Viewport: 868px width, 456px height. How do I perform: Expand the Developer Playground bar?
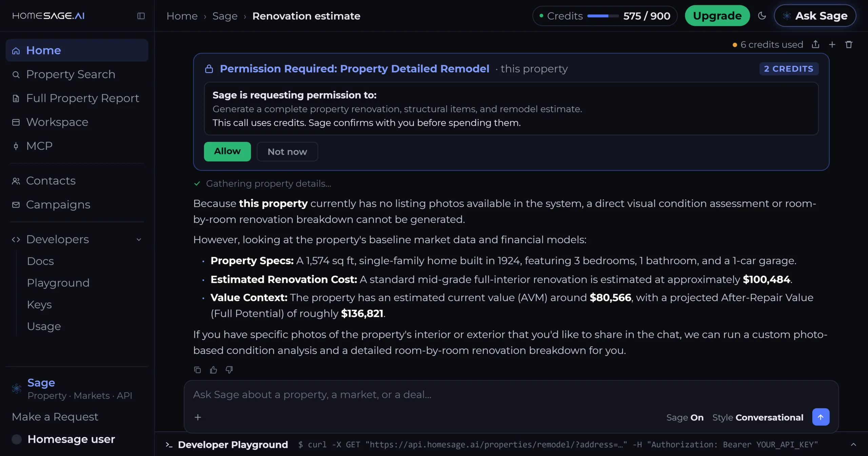click(853, 444)
